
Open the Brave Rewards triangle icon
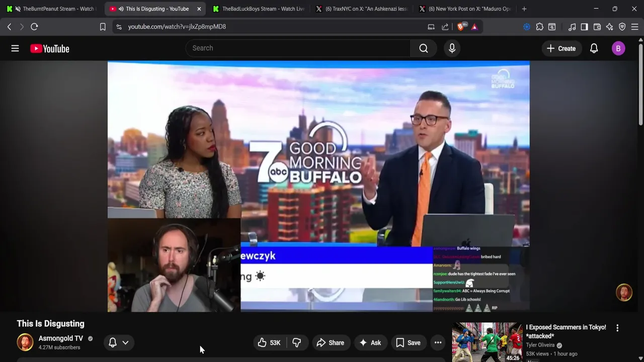(474, 27)
